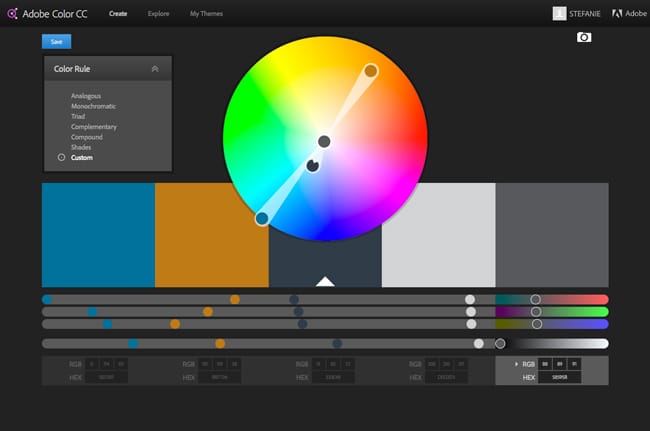Open the camera image import icon

[x=584, y=37]
